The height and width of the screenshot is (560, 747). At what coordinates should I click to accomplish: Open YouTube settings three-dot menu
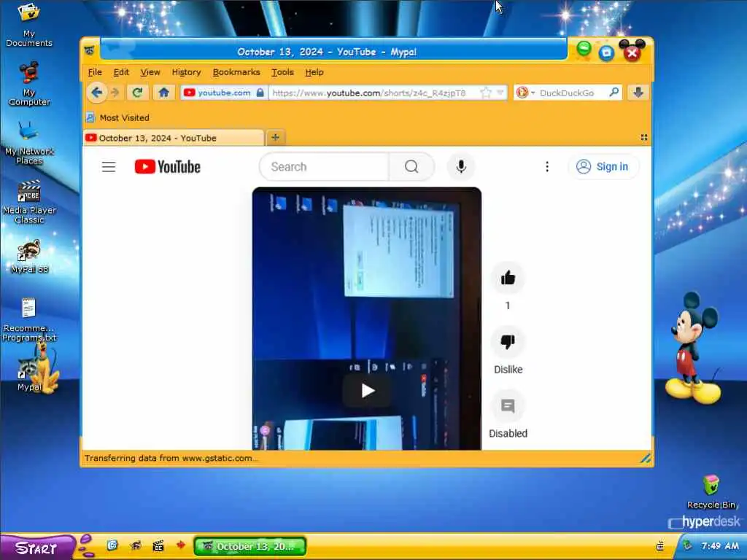(547, 167)
